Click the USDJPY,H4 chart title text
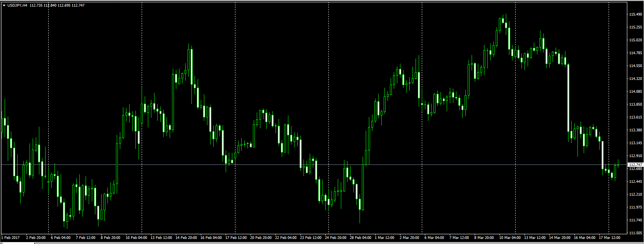 coord(17,5)
